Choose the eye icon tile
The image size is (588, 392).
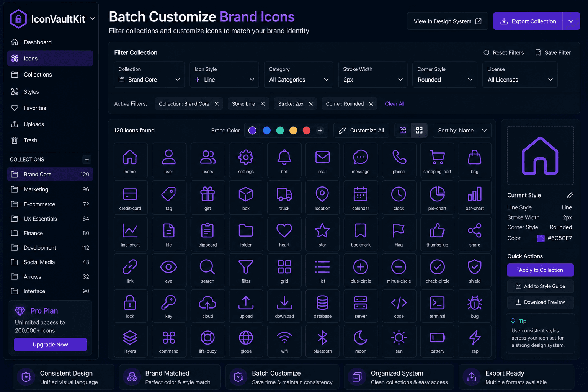click(169, 270)
